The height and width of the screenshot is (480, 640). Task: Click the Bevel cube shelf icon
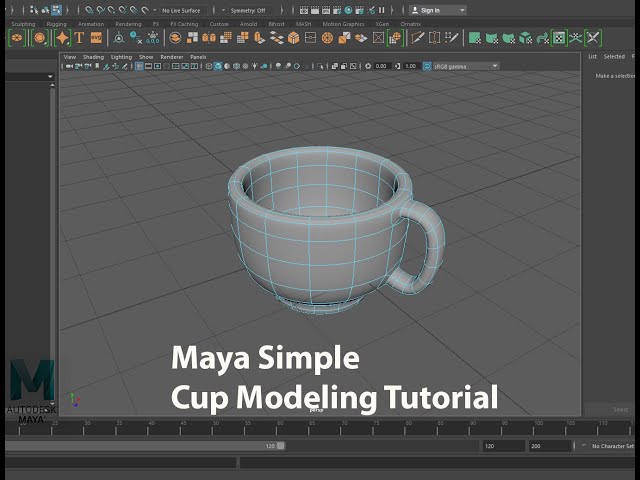pos(293,38)
